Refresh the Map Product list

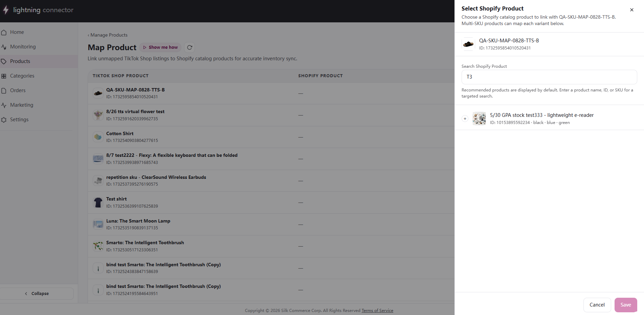[x=190, y=47]
